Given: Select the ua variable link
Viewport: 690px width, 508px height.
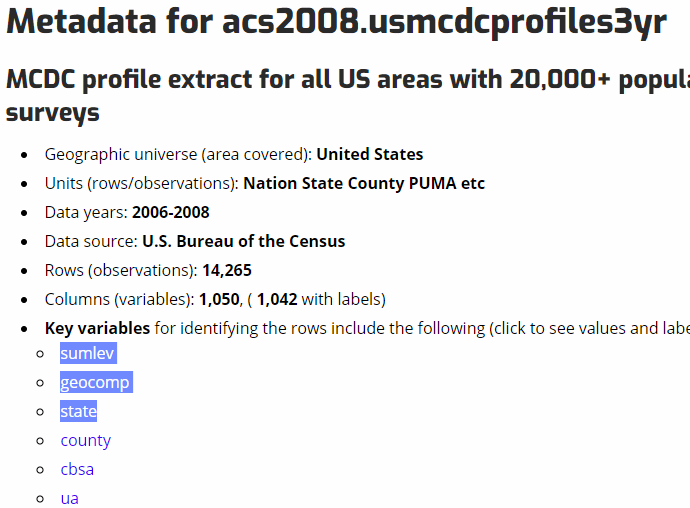Looking at the screenshot, I should [69, 498].
